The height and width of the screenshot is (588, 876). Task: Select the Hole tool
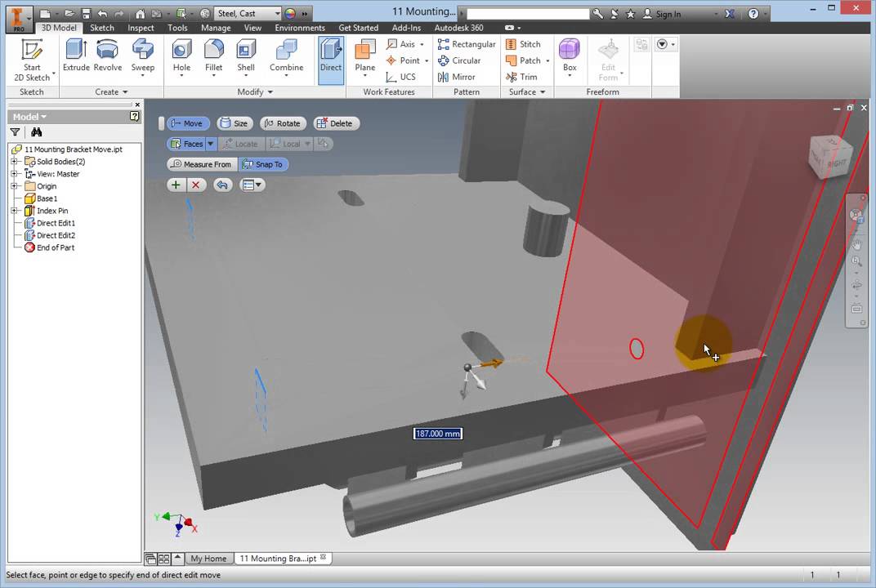(x=181, y=57)
